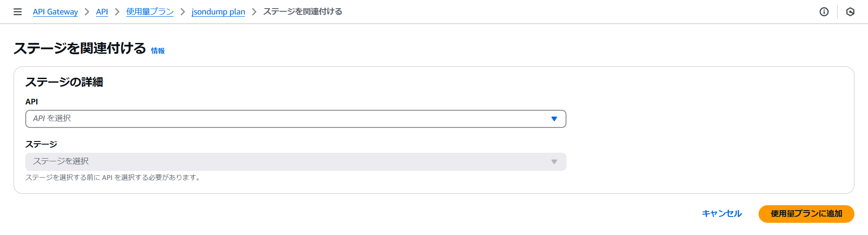The width and height of the screenshot is (868, 235).
Task: Click the hexagon icon at top right
Action: pos(850,12)
